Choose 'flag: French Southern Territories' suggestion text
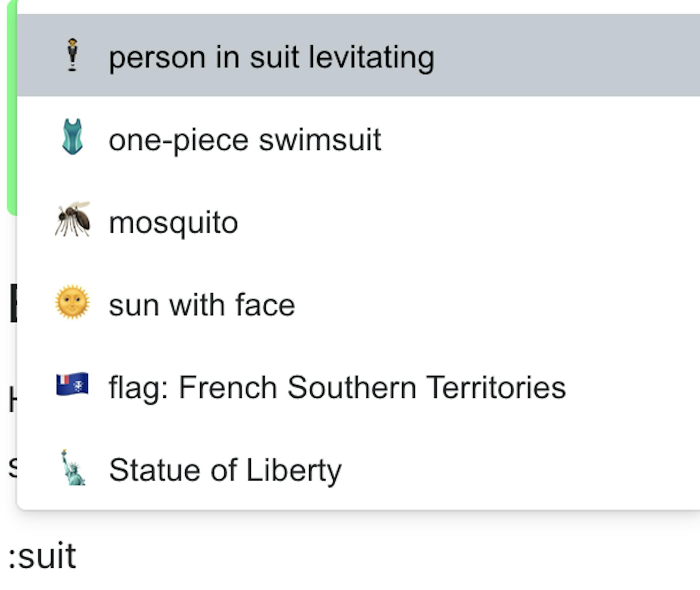Viewport: 700px width, 590px height. 337,387
